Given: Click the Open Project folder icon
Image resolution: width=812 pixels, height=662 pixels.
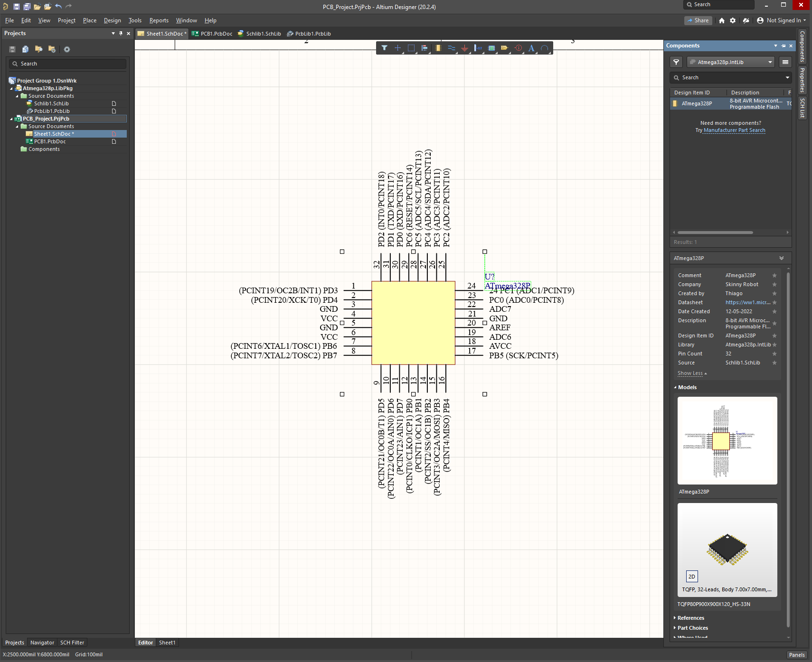Looking at the screenshot, I should tap(47, 7).
